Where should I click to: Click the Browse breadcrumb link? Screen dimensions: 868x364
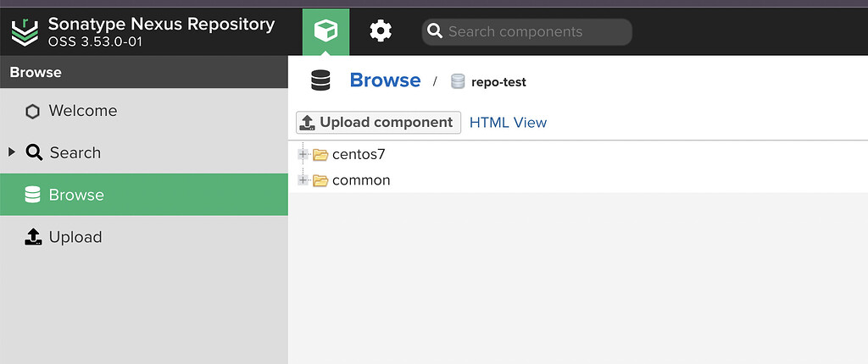[386, 80]
